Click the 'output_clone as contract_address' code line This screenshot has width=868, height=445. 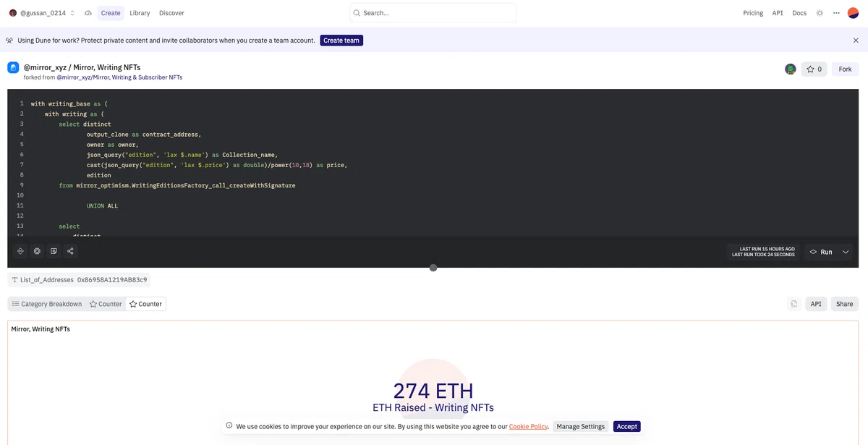click(x=143, y=134)
